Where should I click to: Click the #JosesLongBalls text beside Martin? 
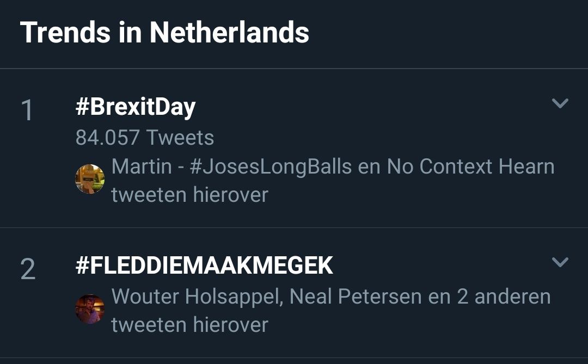point(271,166)
